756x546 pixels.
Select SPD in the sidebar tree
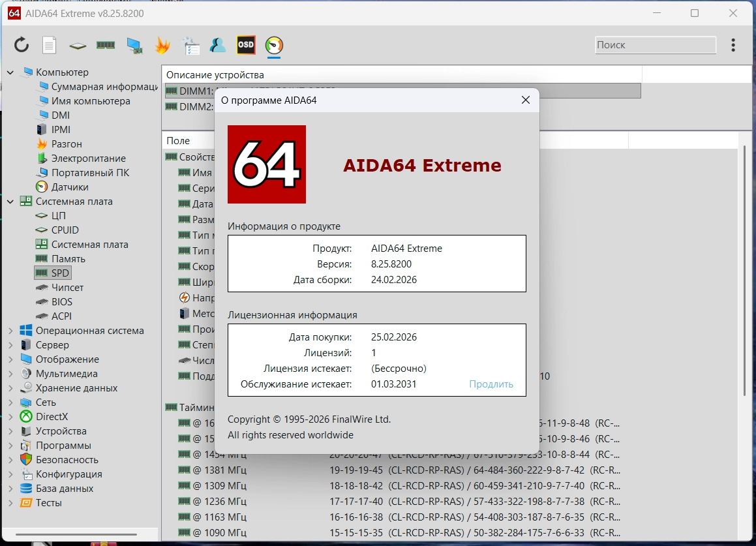tap(60, 273)
